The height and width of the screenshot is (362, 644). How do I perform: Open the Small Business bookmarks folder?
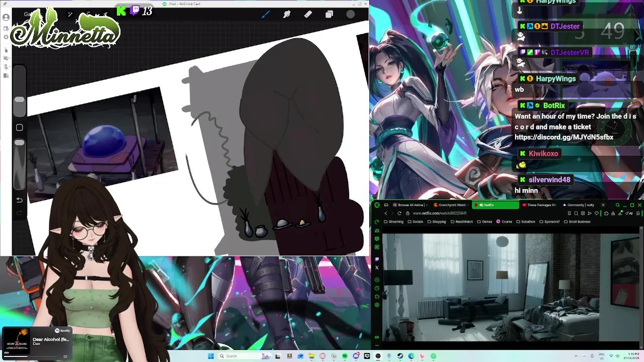coord(577,222)
